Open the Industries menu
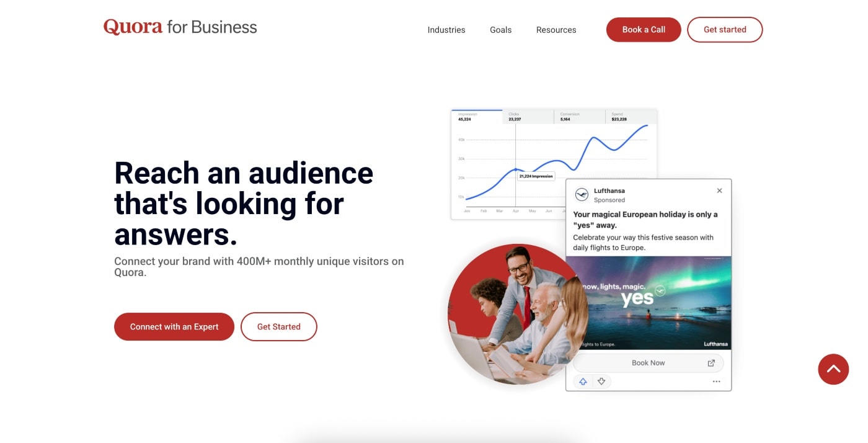The image size is (868, 443). 446,30
